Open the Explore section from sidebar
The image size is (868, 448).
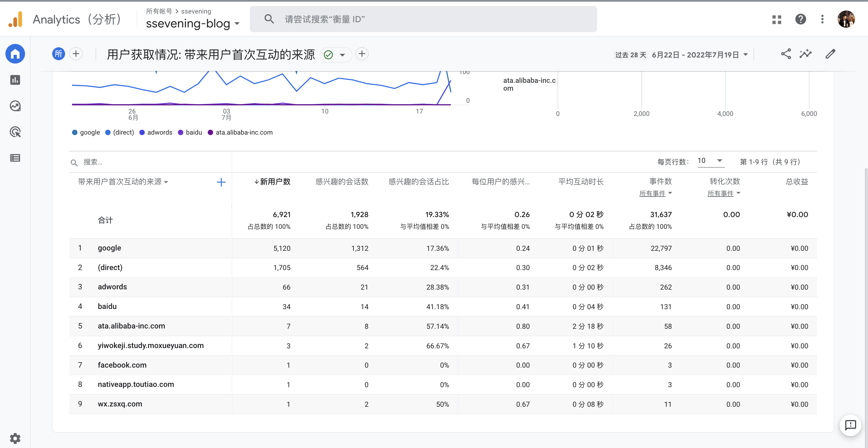(15, 106)
